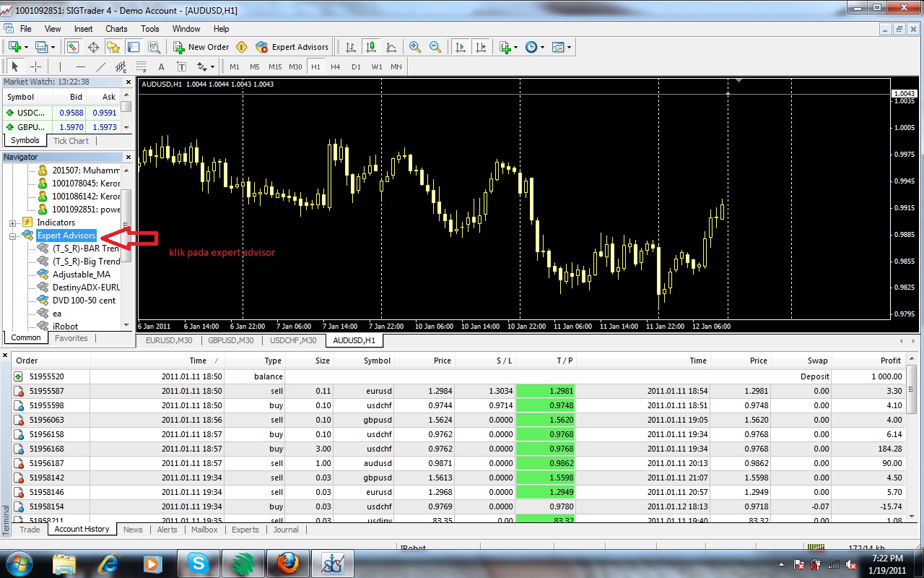Select the Vertical Line drawing tool

[x=60, y=66]
